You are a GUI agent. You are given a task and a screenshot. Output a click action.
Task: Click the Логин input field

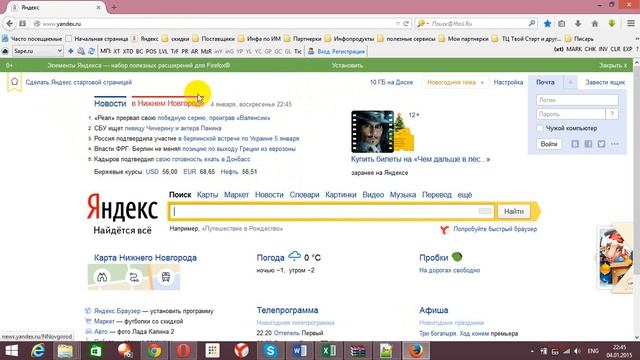[577, 100]
